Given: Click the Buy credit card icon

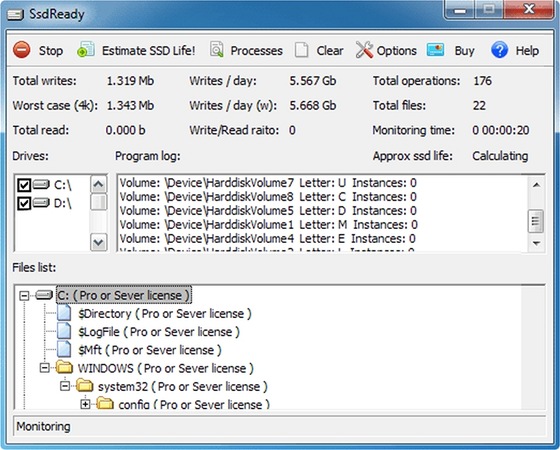Looking at the screenshot, I should click(435, 50).
